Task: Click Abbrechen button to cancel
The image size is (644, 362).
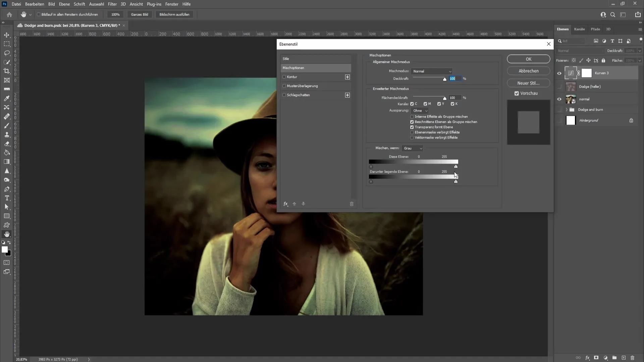Action: (529, 71)
